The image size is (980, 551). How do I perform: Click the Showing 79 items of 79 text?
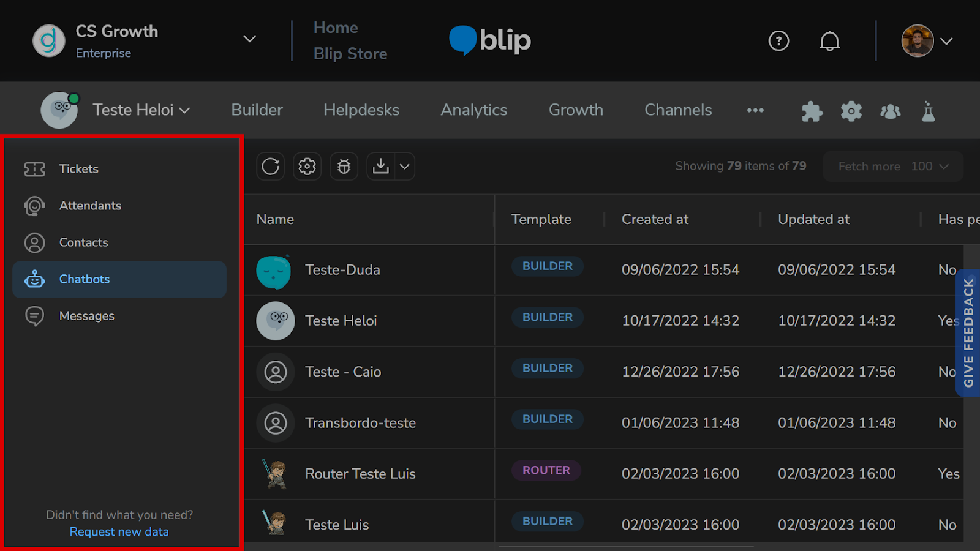741,166
